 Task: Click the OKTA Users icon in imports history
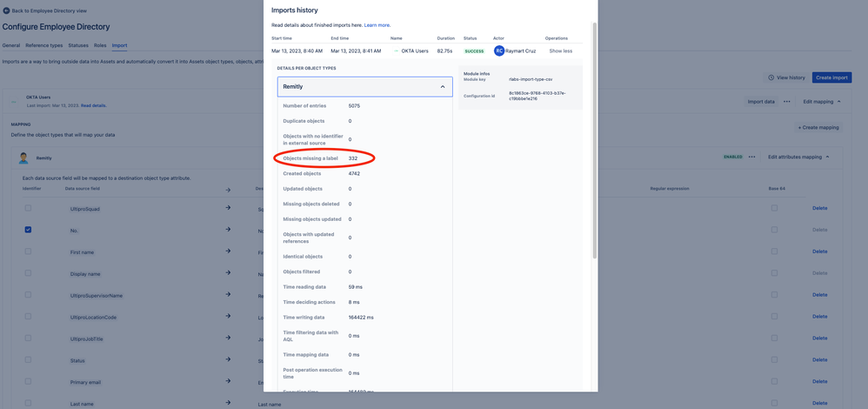click(396, 51)
